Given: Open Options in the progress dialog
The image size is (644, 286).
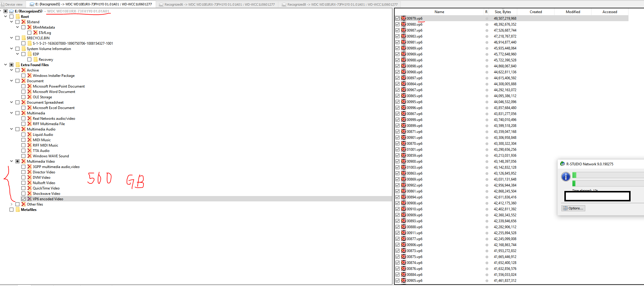Looking at the screenshot, I should [x=573, y=208].
